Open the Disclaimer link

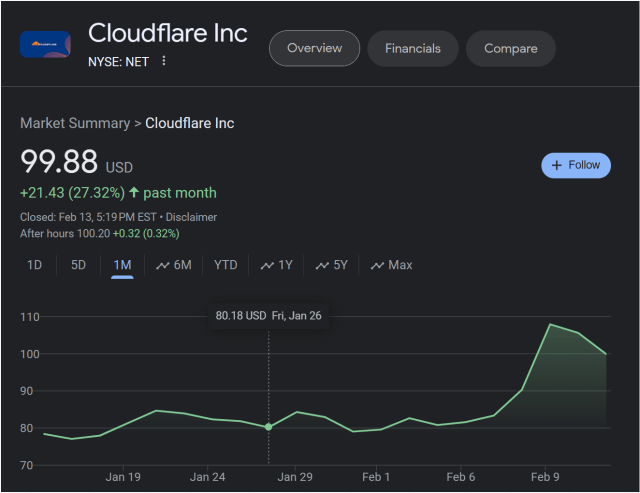tap(191, 217)
